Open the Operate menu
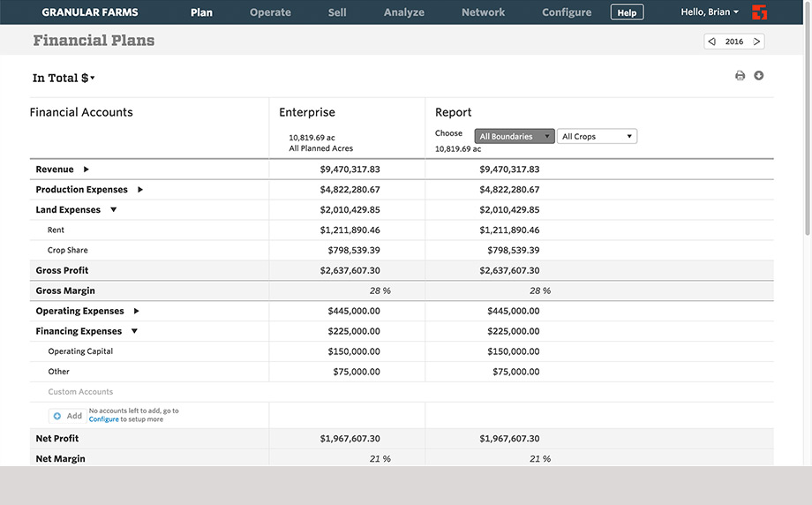This screenshot has height=505, width=812. [270, 12]
